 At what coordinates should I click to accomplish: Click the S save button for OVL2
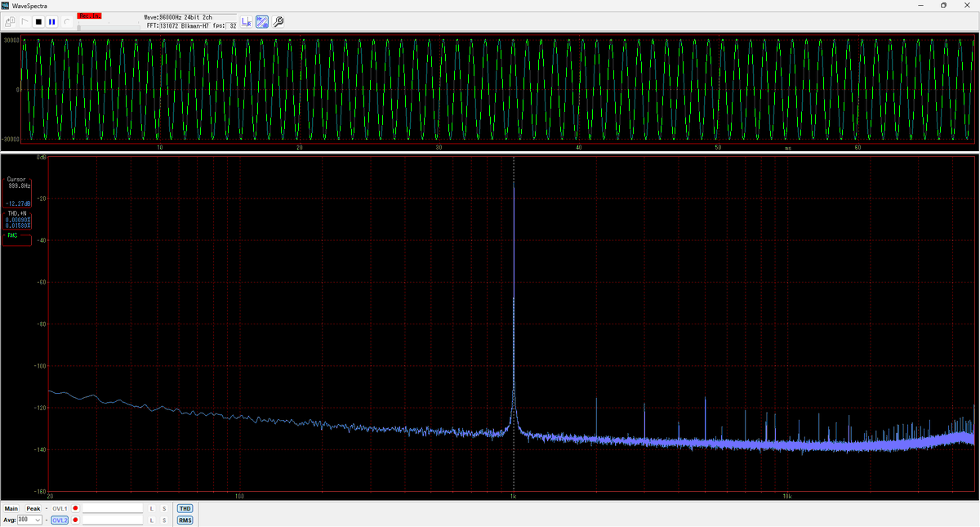click(x=164, y=520)
